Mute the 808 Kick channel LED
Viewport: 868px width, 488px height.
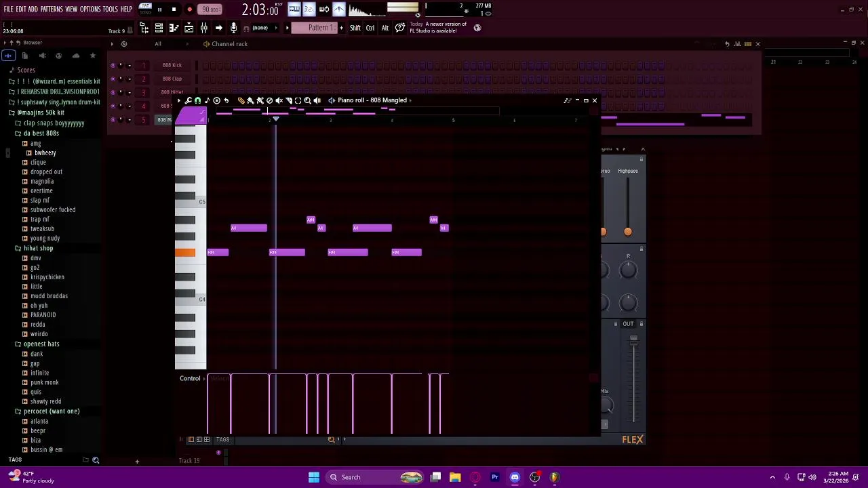click(113, 65)
